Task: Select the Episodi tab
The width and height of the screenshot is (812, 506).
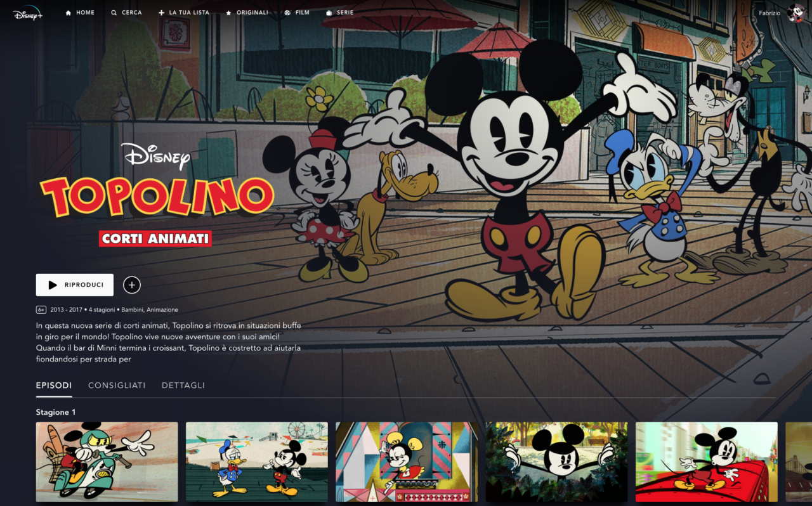Action: (x=54, y=385)
